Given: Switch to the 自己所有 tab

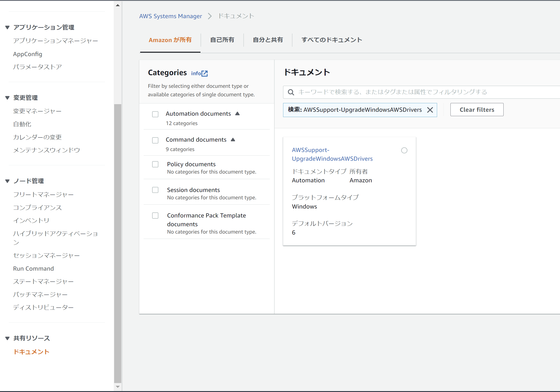Looking at the screenshot, I should point(222,40).
